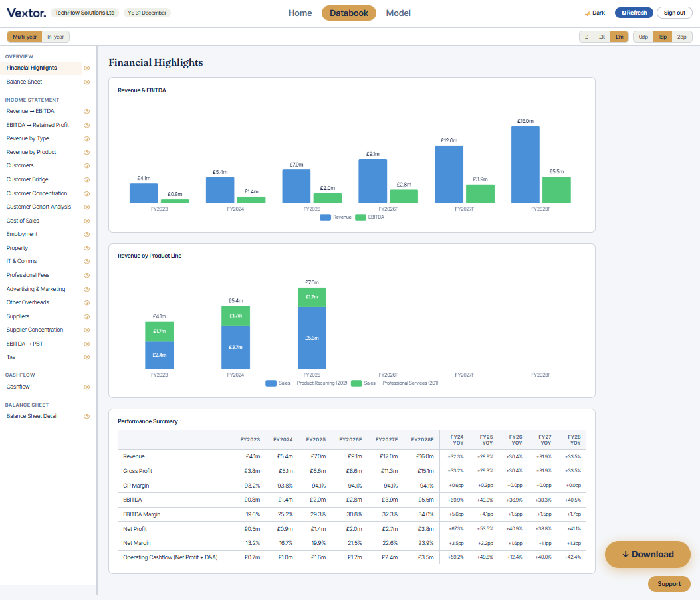Click Sign out
Viewport: 700px width, 600px height.
(x=674, y=13)
